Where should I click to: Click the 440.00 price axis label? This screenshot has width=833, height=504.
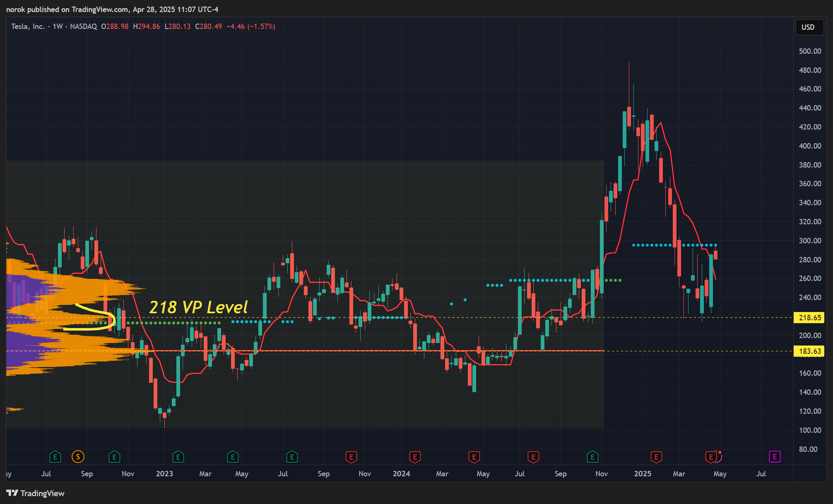coord(810,108)
